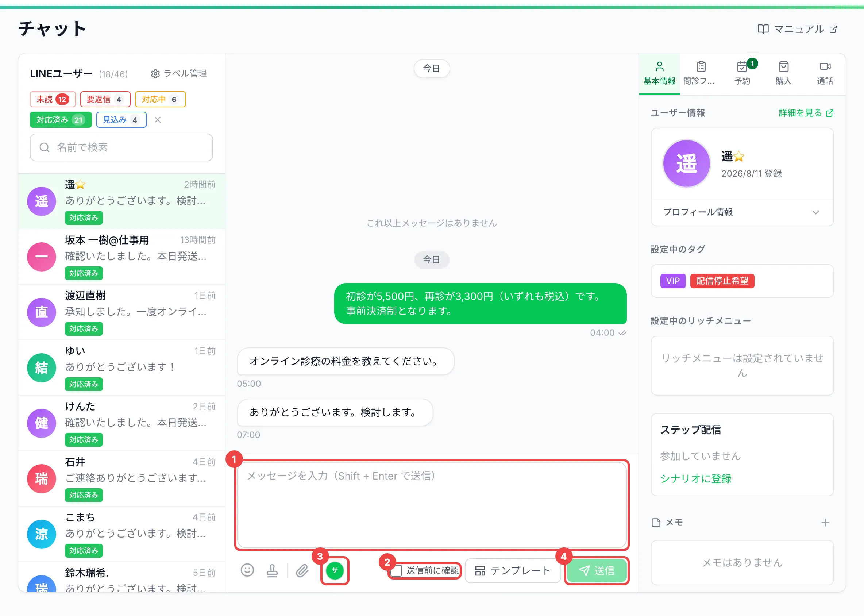Switch to the 問診フ... tab

coord(701,74)
